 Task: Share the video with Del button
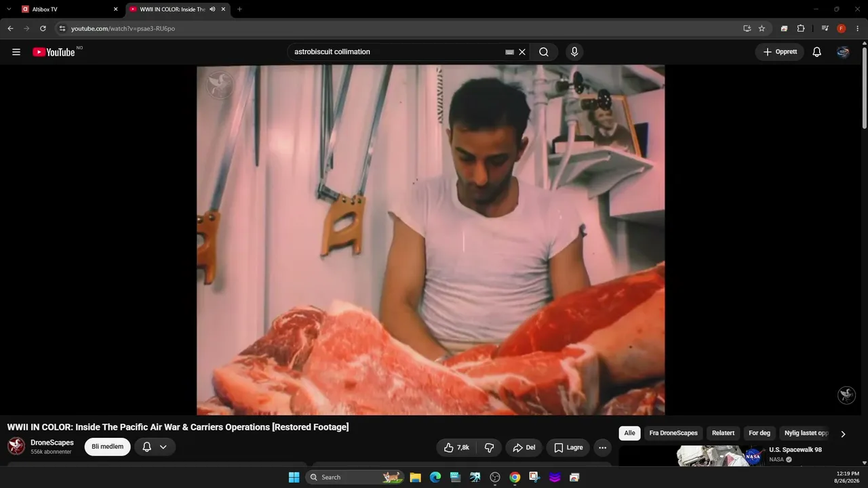click(x=524, y=447)
